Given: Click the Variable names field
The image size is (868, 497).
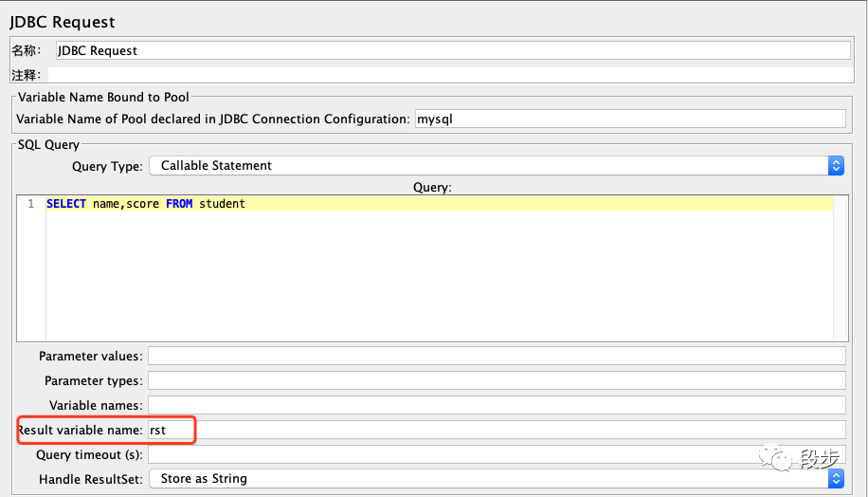Looking at the screenshot, I should (497, 405).
